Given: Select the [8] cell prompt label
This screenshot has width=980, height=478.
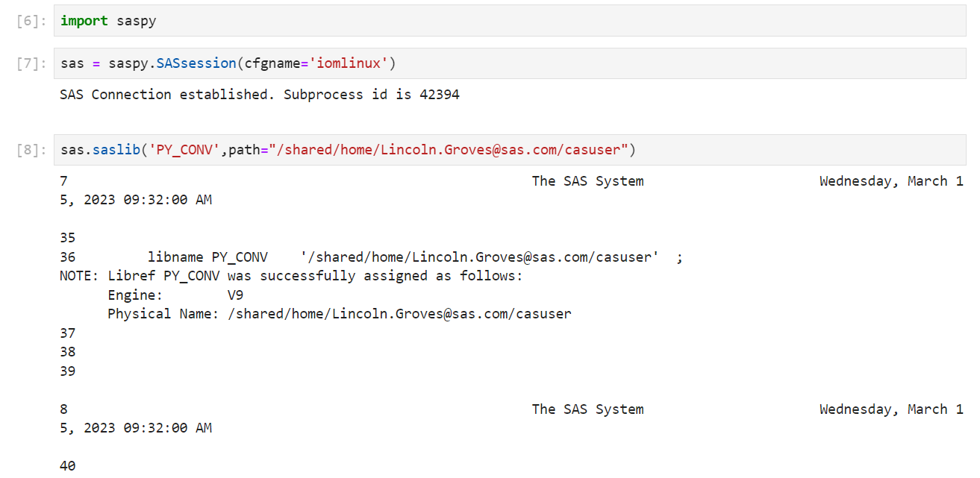Looking at the screenshot, I should (31, 151).
